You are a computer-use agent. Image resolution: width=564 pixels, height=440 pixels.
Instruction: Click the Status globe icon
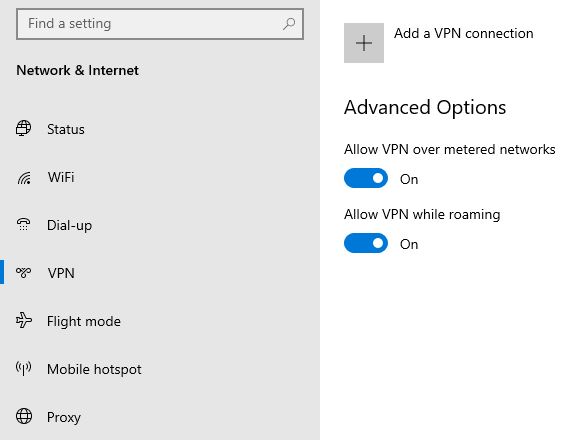pos(23,128)
